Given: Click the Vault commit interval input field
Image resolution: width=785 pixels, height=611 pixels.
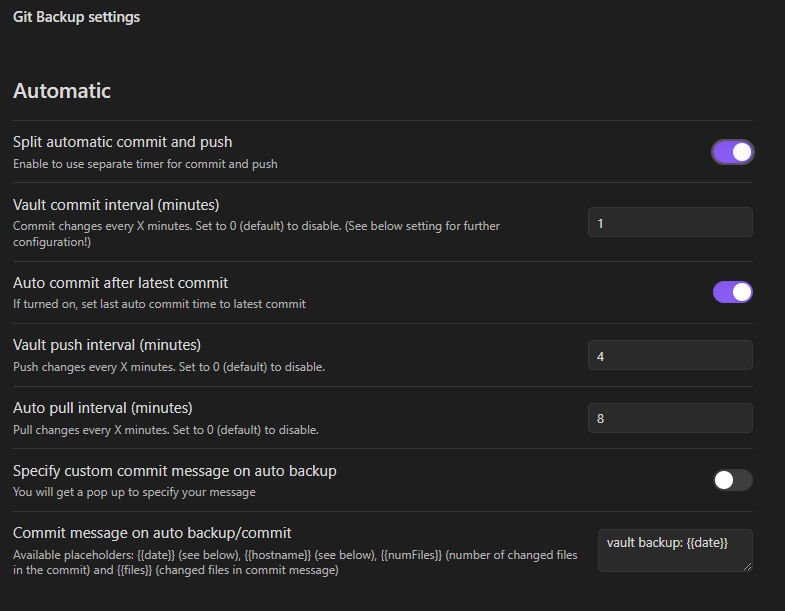Looking at the screenshot, I should [670, 222].
